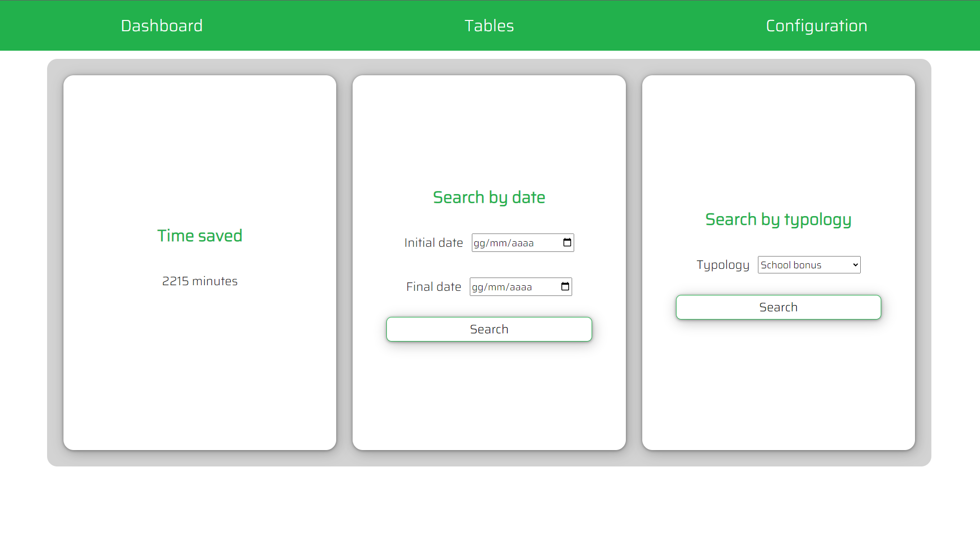Screen dimensions: 980x553
Task: Click Search under Search by typology
Action: click(778, 307)
